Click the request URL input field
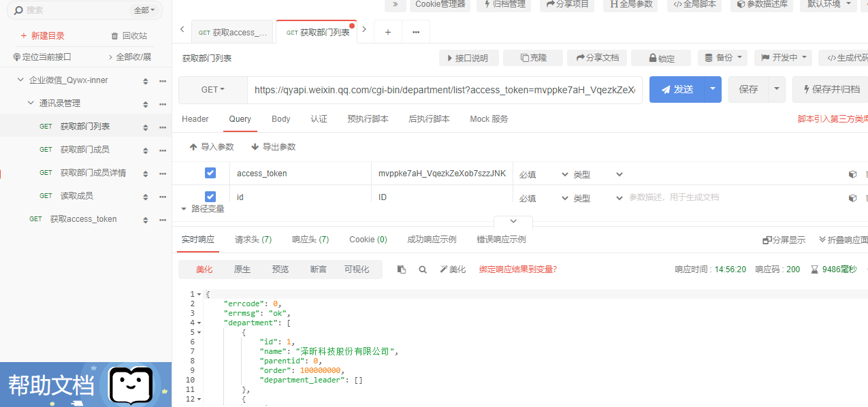Screen dimensions: 868x407 click(x=445, y=89)
